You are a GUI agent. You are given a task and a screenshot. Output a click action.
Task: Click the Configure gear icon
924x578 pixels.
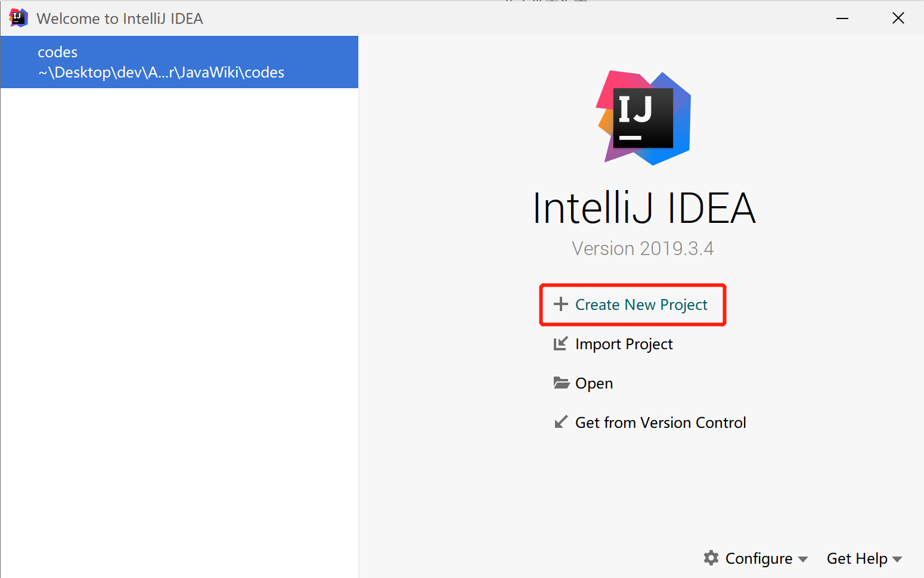711,558
